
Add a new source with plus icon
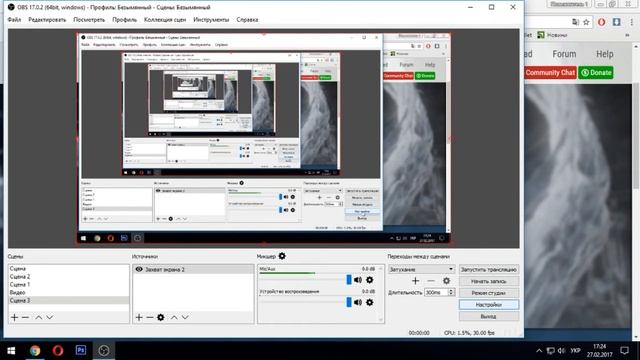pyautogui.click(x=139, y=317)
